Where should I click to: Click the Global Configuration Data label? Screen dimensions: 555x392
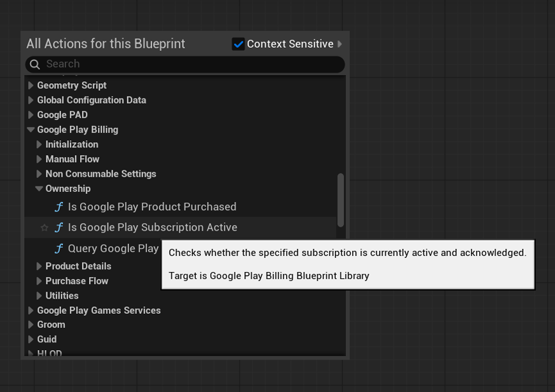92,100
